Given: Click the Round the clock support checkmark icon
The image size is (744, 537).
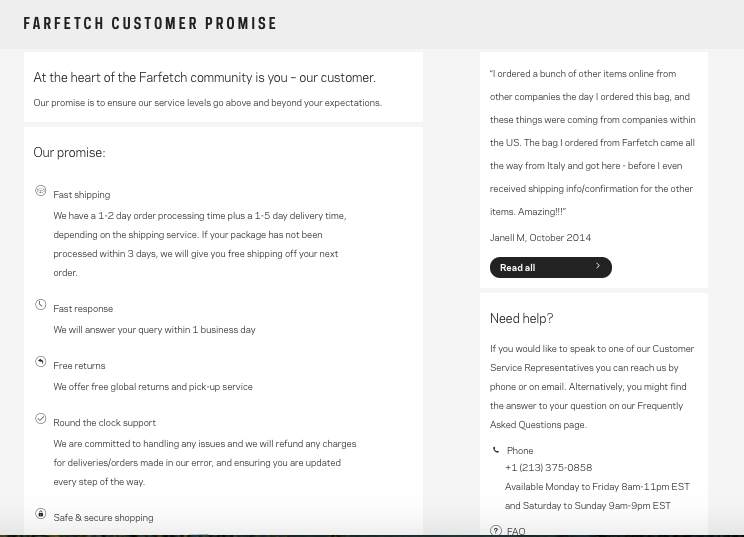Looking at the screenshot, I should point(41,419).
